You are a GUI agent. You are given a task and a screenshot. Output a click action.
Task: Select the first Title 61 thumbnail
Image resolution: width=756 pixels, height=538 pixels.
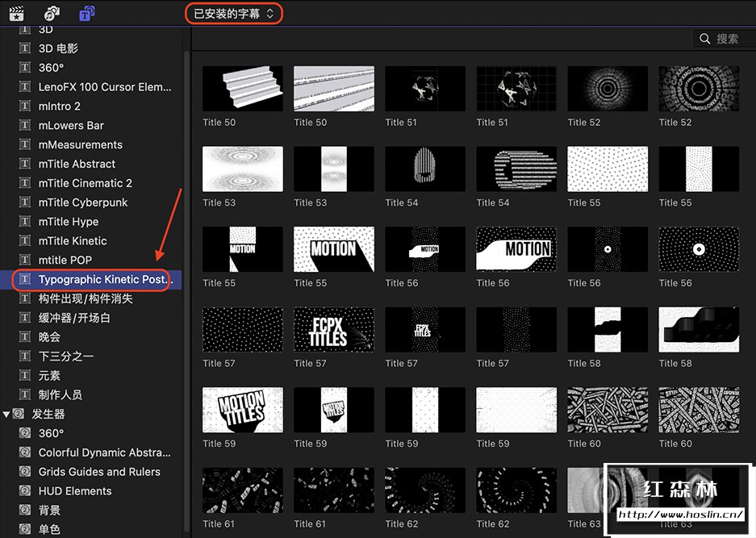click(x=243, y=490)
